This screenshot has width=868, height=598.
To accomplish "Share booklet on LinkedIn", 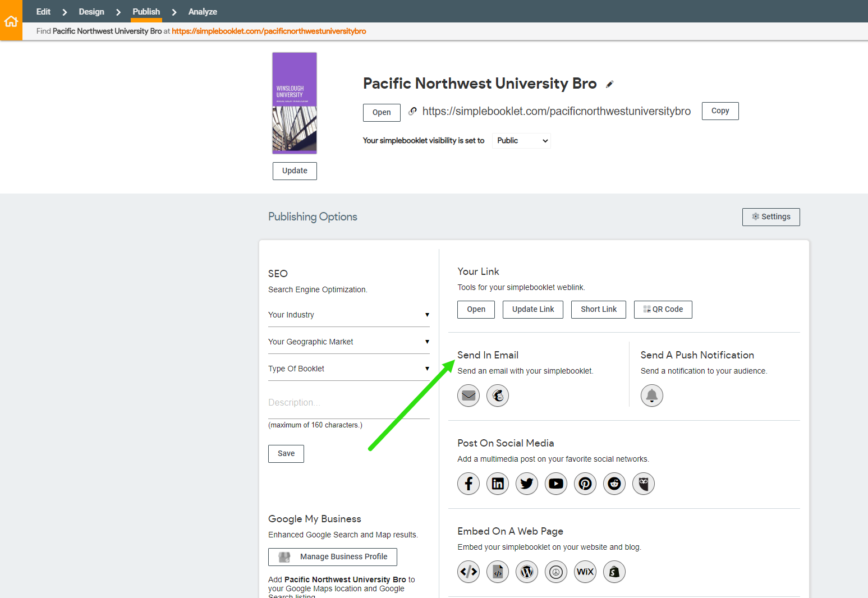I will [x=498, y=484].
